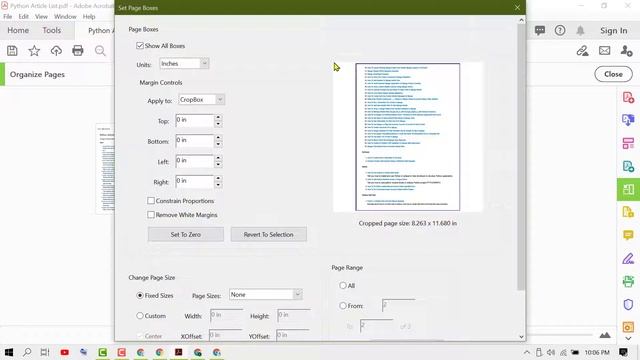Open the Action Center notification icon
The height and width of the screenshot is (360, 640).
[623, 352]
